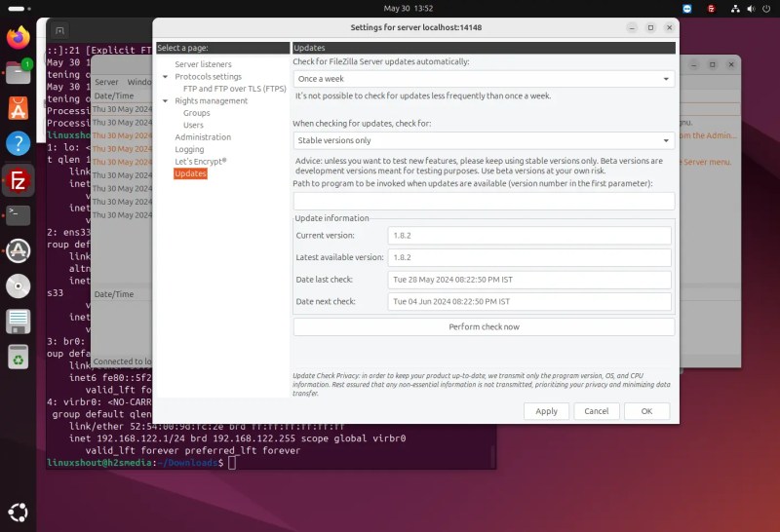Select the Server listeners page
This screenshot has width=780, height=532.
(203, 64)
